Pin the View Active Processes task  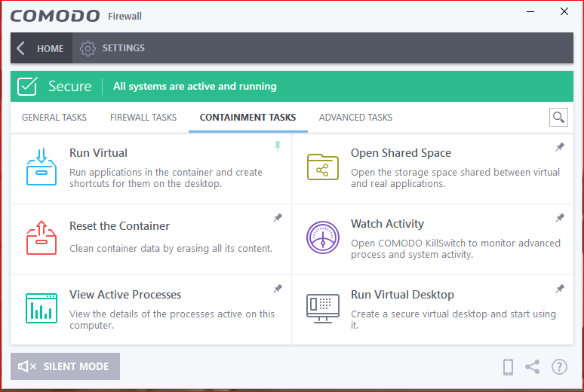278,289
